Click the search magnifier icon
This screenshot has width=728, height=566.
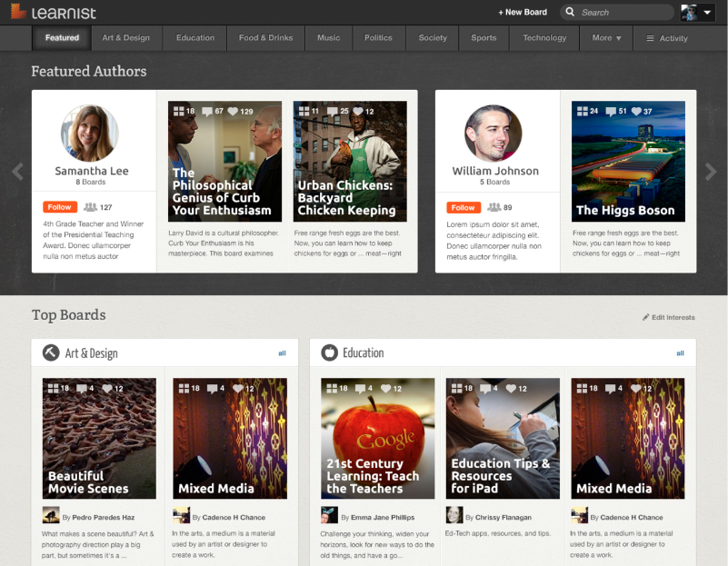click(x=570, y=13)
